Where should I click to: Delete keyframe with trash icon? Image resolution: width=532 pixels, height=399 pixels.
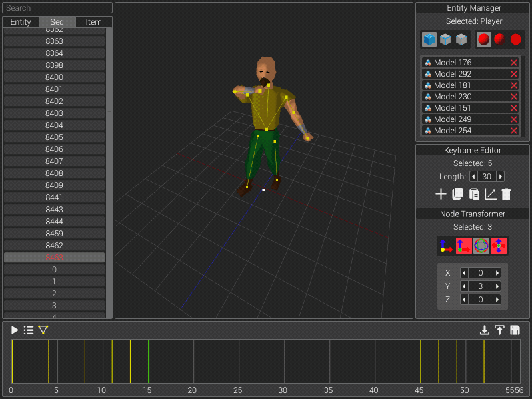coord(506,194)
